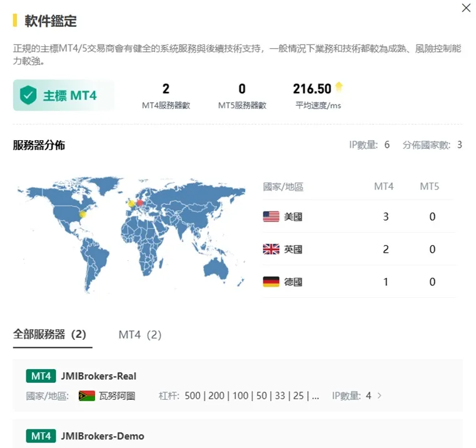This screenshot has width=476, height=448.
Task: Open the JMIBrokers-Real server entry
Action: click(238, 385)
